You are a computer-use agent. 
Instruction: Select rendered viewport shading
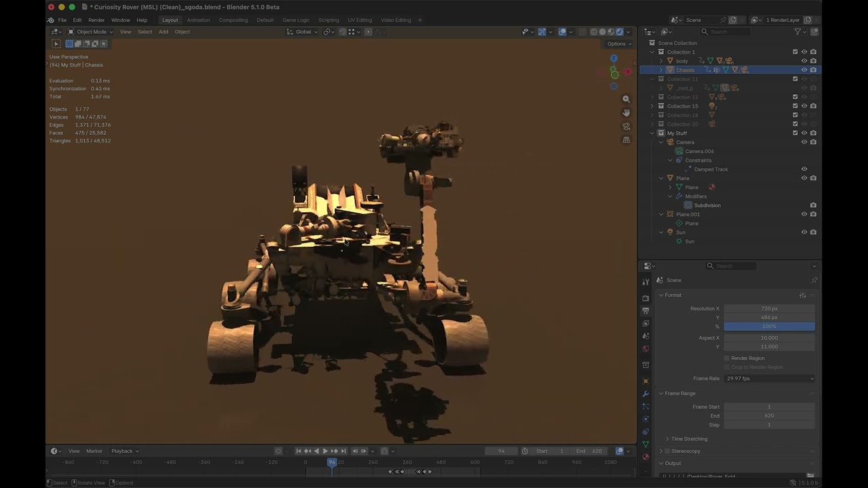coord(620,32)
